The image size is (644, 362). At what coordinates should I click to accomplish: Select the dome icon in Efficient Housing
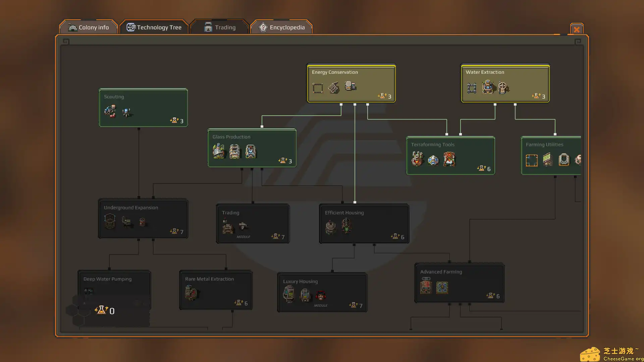(331, 227)
